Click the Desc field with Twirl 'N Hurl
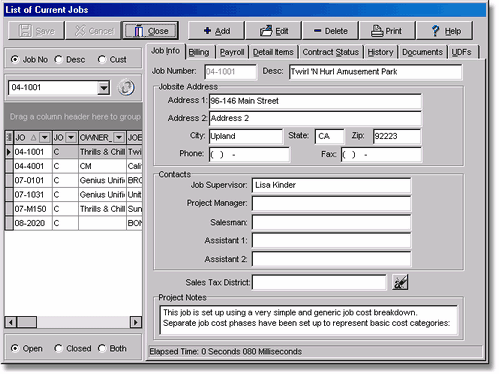The height and width of the screenshot is (374, 499). [x=376, y=72]
